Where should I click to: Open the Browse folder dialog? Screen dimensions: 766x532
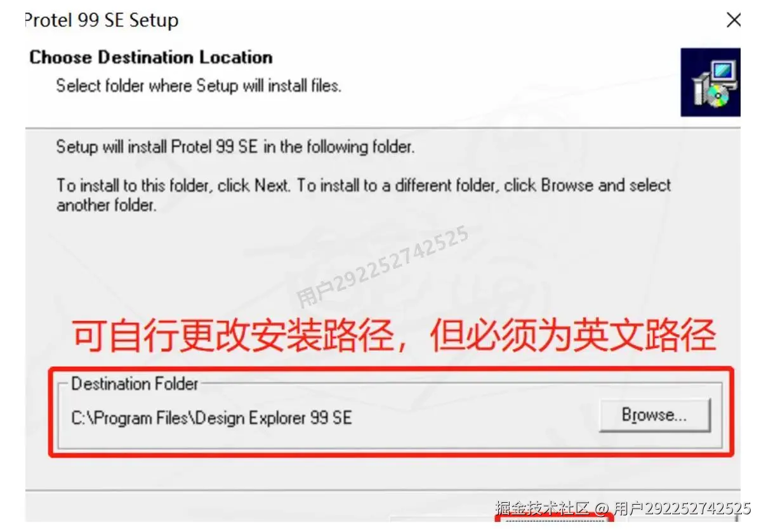point(654,415)
